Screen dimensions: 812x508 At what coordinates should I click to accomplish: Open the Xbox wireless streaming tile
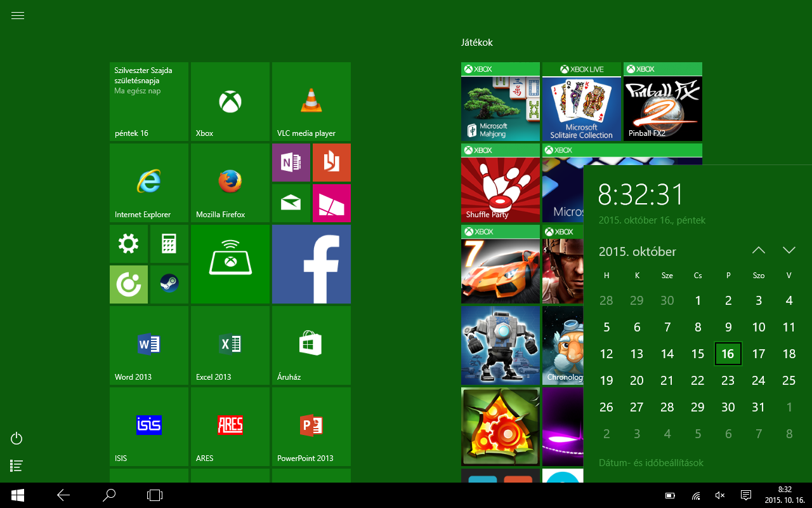point(230,264)
